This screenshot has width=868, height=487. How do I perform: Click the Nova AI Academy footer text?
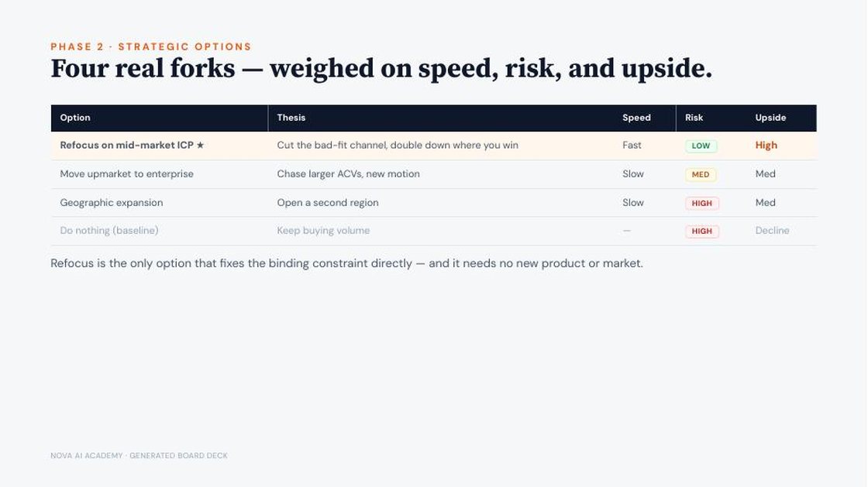click(x=139, y=456)
